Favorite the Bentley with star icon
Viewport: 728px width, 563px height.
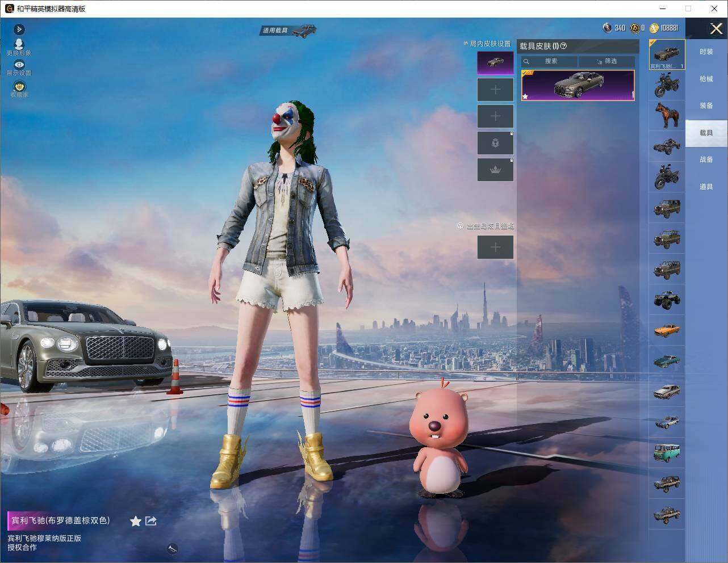tap(136, 521)
